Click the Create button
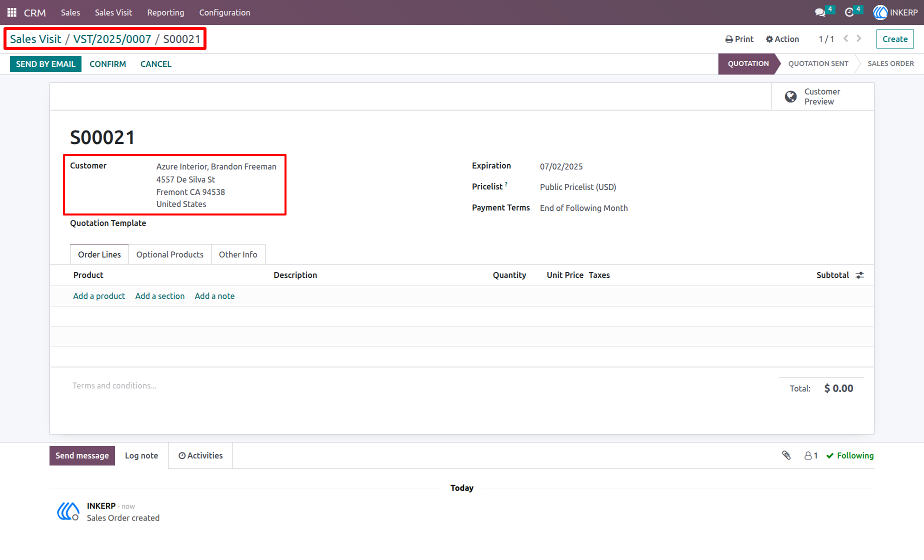This screenshot has width=924, height=560. [x=895, y=39]
